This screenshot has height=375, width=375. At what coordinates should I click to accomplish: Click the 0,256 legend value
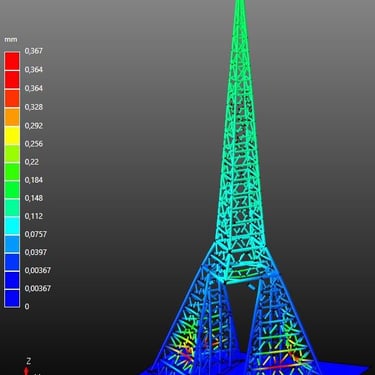coord(34,144)
